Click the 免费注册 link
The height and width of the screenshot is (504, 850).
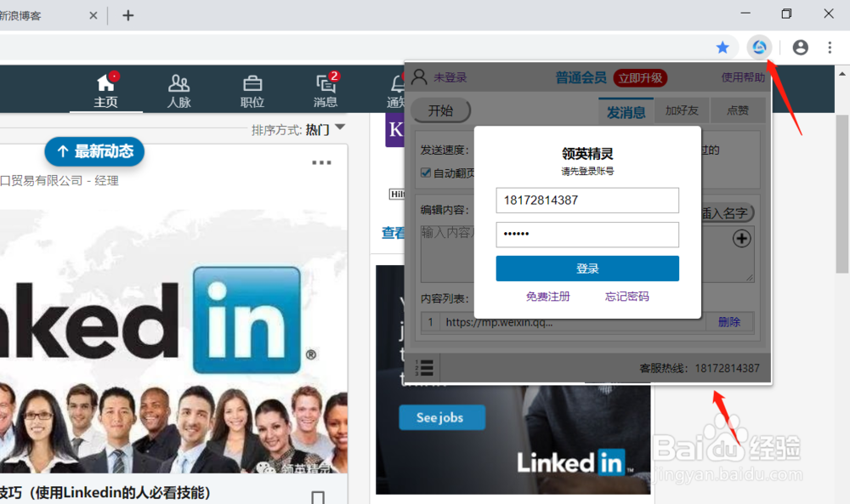(x=547, y=297)
